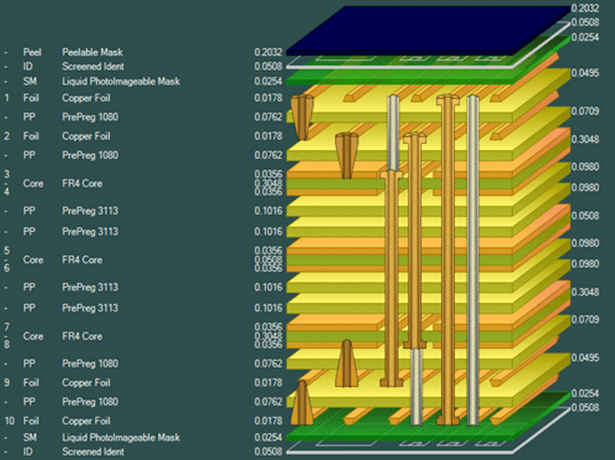Click Foil type on layer 10 row
The image size is (615, 460).
(31, 421)
